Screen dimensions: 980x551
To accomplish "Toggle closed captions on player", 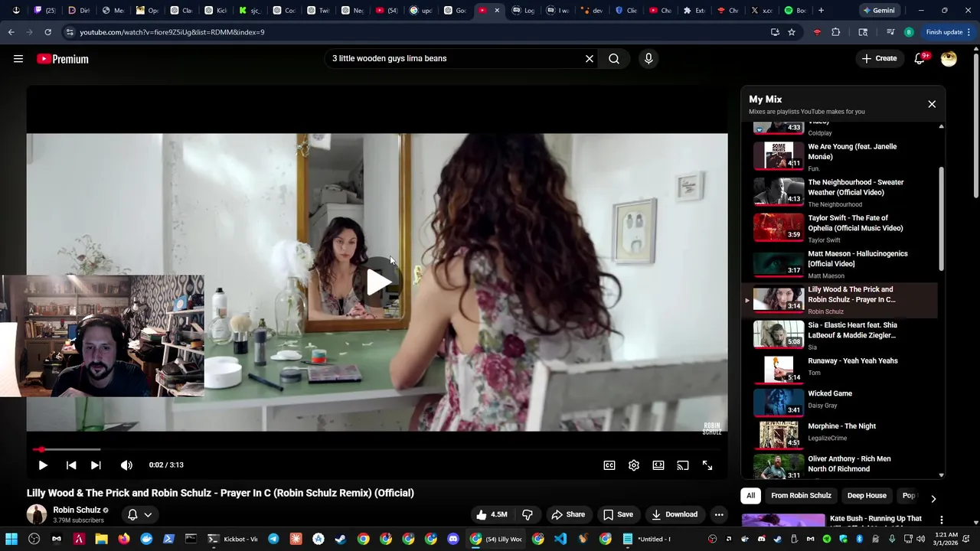I will 609,465.
